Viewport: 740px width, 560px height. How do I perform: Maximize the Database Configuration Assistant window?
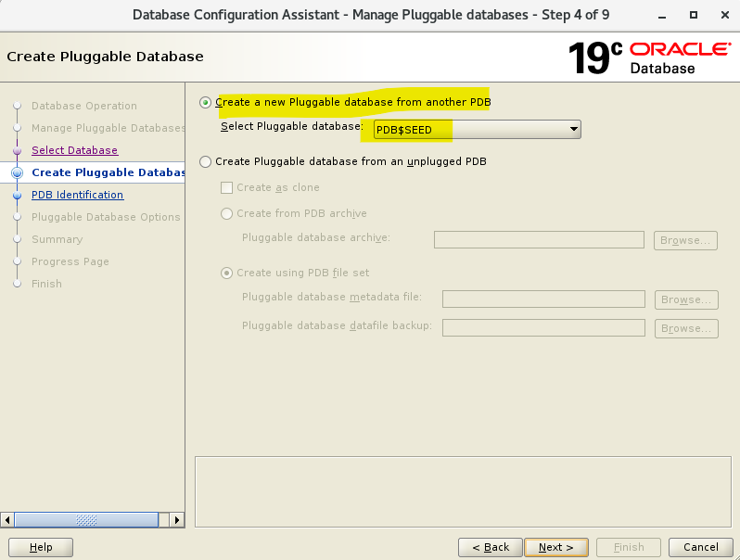pyautogui.click(x=694, y=15)
